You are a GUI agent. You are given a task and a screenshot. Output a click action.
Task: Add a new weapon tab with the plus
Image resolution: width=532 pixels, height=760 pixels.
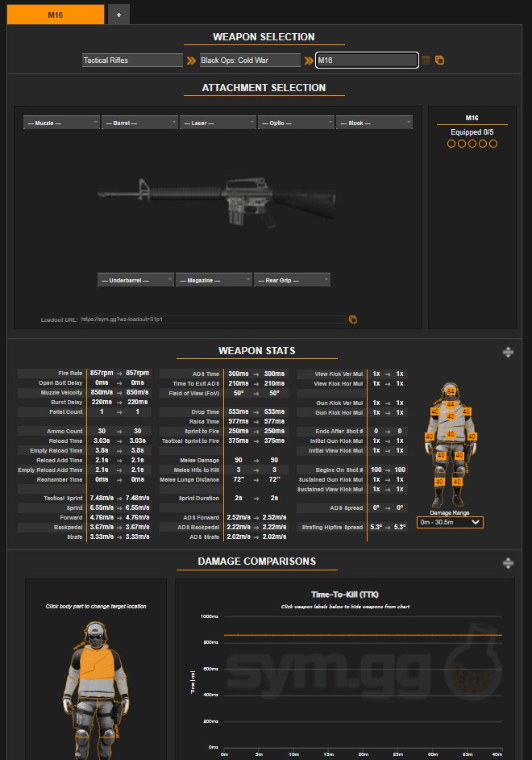click(118, 15)
